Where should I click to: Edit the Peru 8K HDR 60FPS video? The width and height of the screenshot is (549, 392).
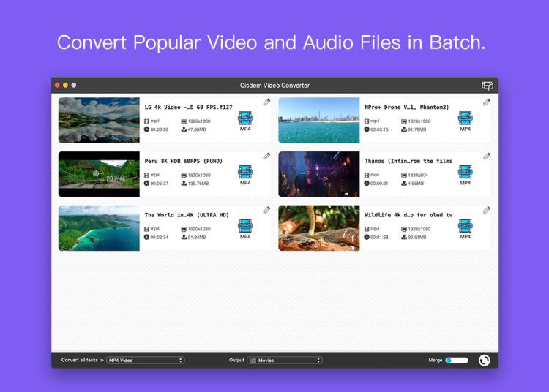click(266, 156)
